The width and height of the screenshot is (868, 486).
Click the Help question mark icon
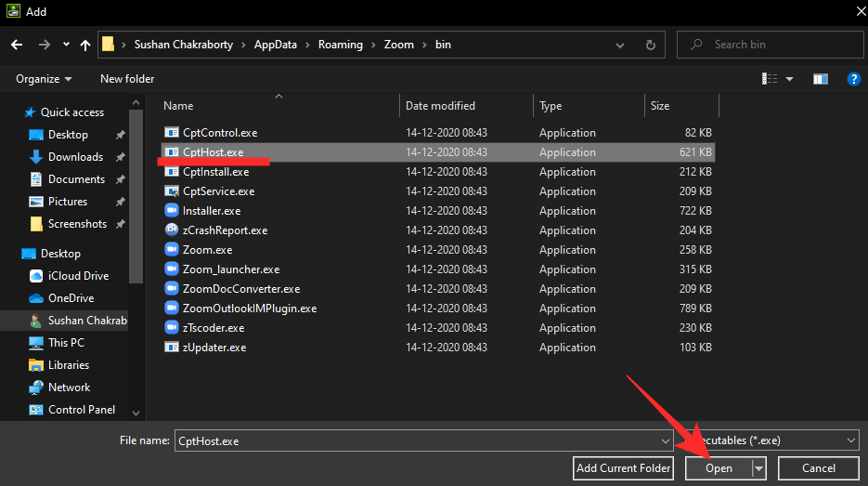pos(853,80)
